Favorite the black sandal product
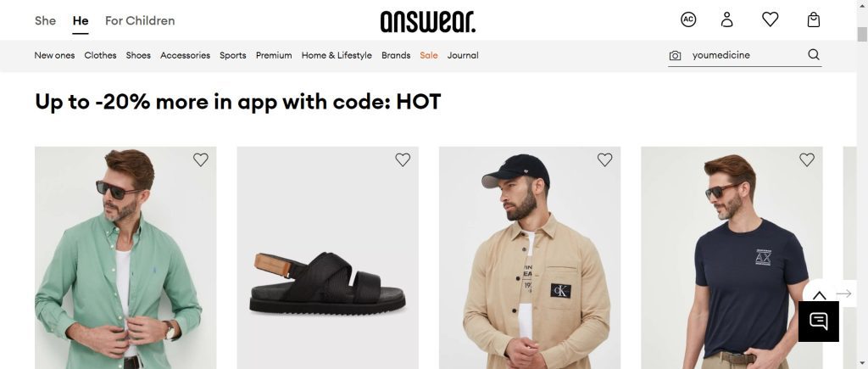 403,159
